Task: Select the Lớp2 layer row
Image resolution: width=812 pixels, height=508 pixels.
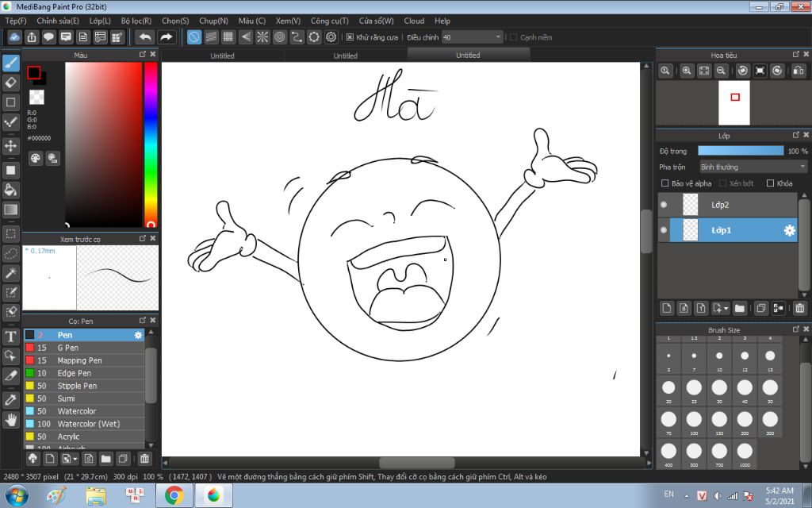Action: (x=728, y=205)
